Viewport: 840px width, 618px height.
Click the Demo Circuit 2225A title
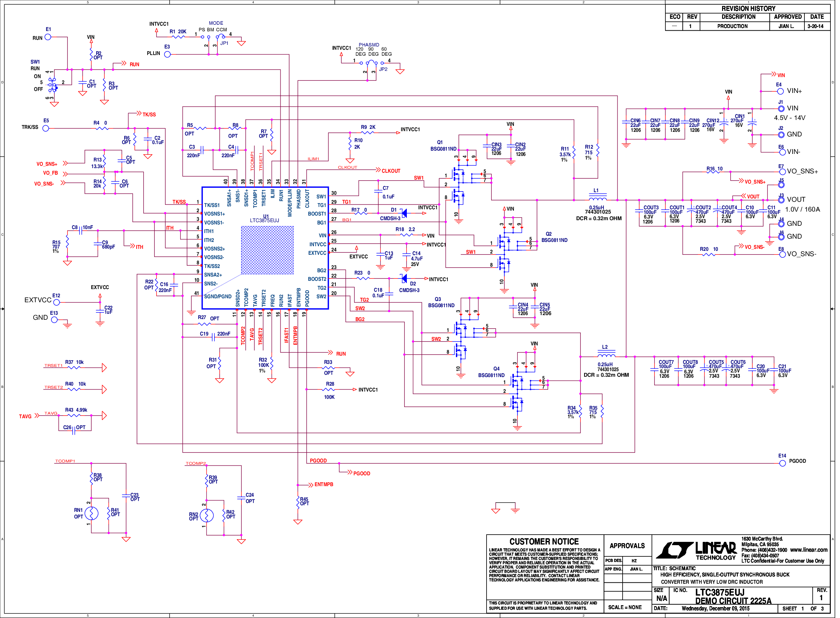(733, 601)
